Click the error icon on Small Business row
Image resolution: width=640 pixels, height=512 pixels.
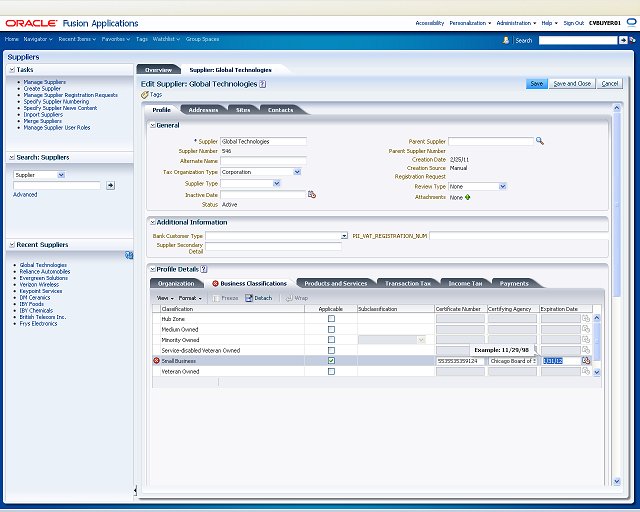pos(156,361)
